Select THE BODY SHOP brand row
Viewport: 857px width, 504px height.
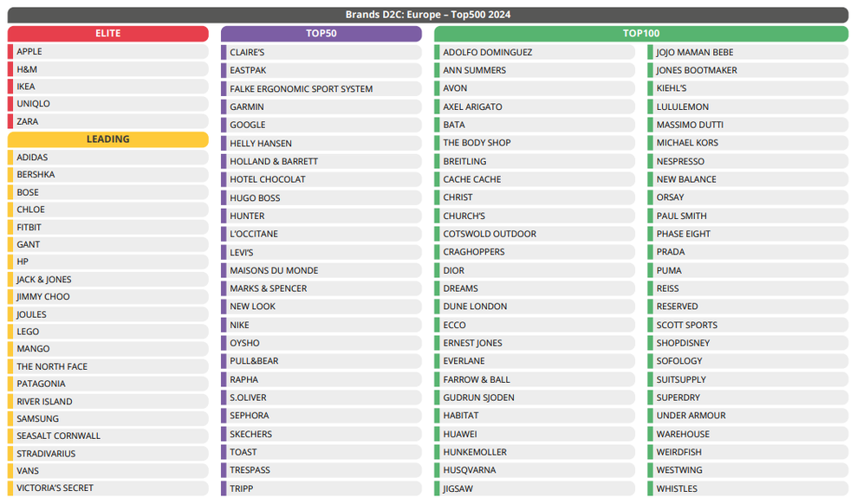[x=535, y=143]
